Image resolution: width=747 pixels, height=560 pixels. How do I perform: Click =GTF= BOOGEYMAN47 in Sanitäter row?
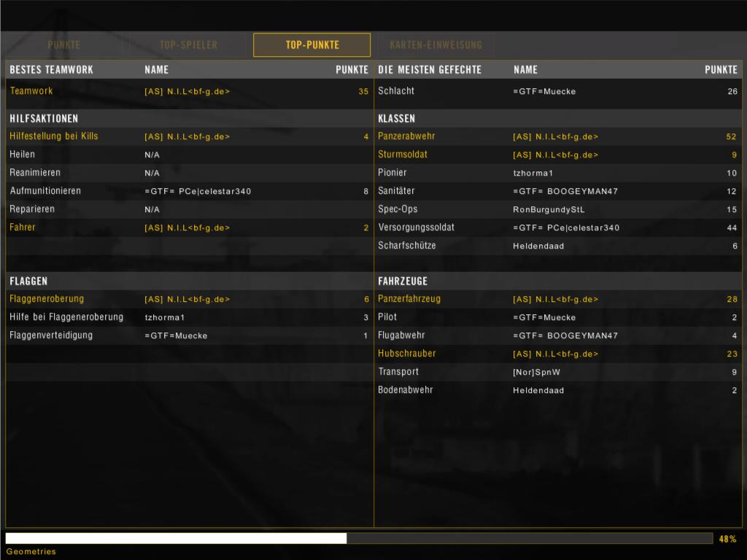point(565,191)
